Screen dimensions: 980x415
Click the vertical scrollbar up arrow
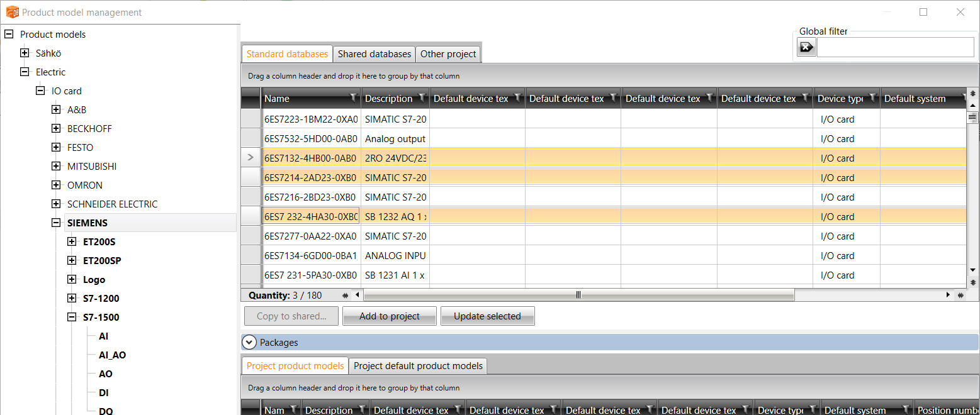point(972,105)
